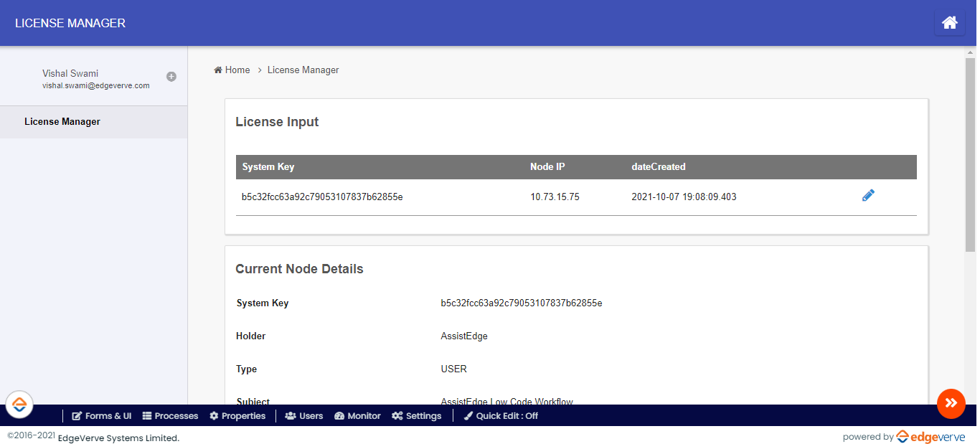The width and height of the screenshot is (980, 444).
Task: Click the Home icon in the header
Action: [x=949, y=23]
